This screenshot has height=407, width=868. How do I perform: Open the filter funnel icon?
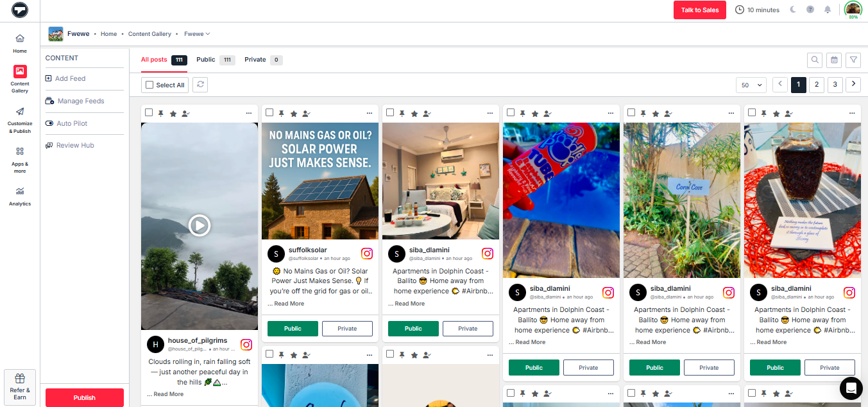(x=853, y=60)
